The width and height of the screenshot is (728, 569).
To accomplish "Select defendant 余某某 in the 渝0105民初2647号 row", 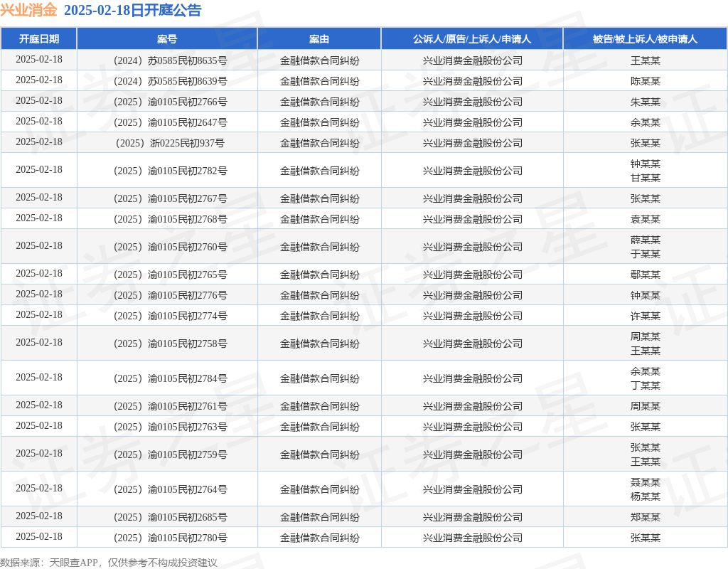I will (x=646, y=122).
